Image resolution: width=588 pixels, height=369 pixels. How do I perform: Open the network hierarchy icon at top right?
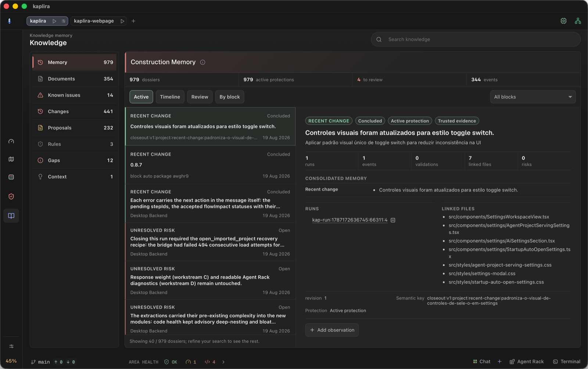(578, 21)
